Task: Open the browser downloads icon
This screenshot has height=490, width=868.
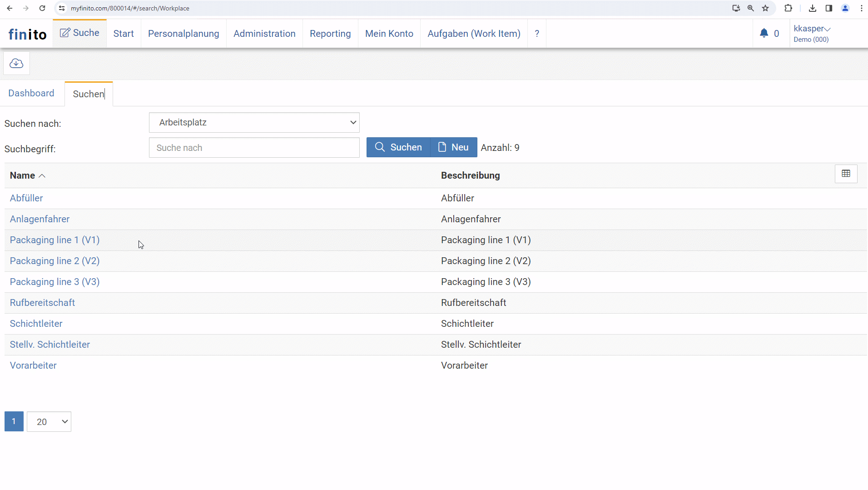Action: (x=813, y=8)
